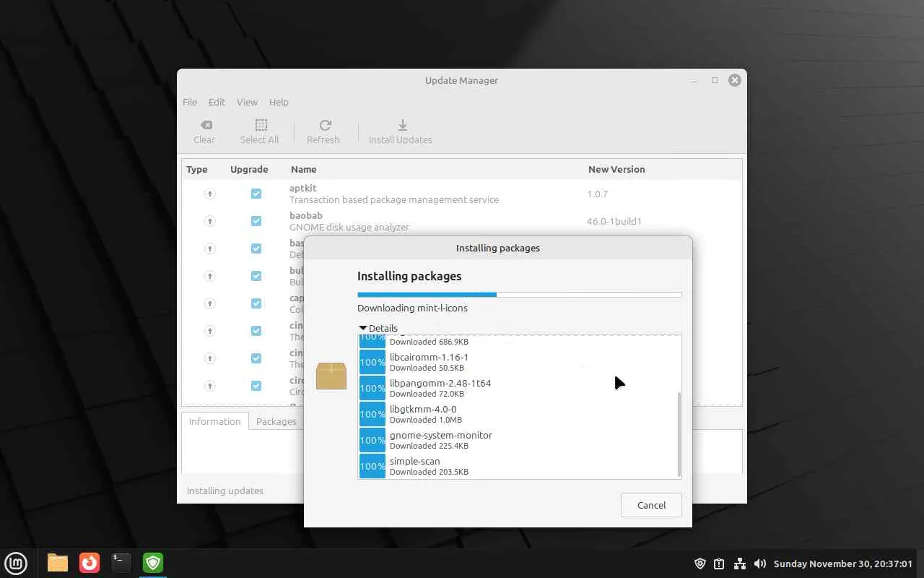
Task: Click the Refresh toolbar icon
Action: [326, 125]
